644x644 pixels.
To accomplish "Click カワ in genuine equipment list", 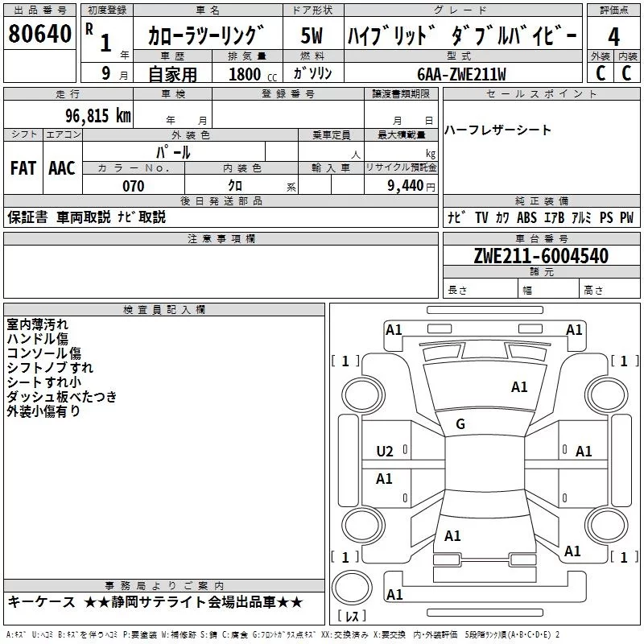I will coord(502,217).
